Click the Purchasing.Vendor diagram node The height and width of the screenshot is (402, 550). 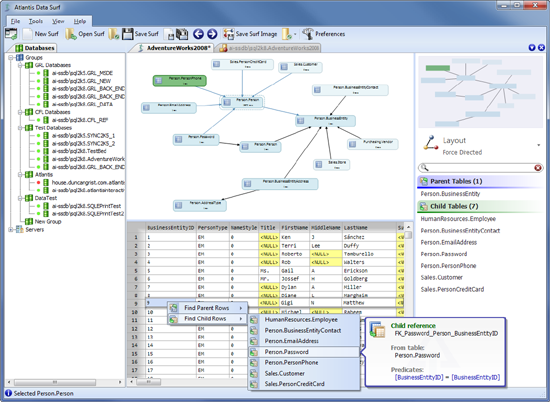pyautogui.click(x=373, y=144)
